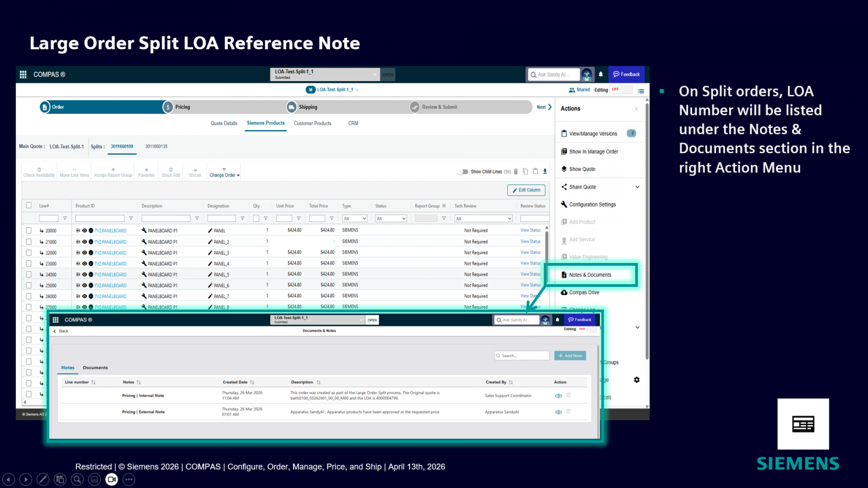
Task: Check the box for line 20000
Action: point(29,230)
